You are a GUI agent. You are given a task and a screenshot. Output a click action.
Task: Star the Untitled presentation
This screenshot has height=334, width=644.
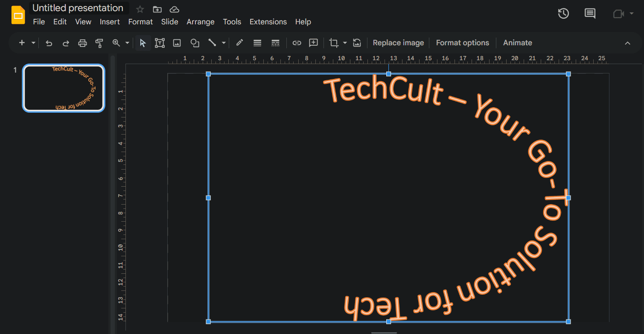[x=140, y=9]
